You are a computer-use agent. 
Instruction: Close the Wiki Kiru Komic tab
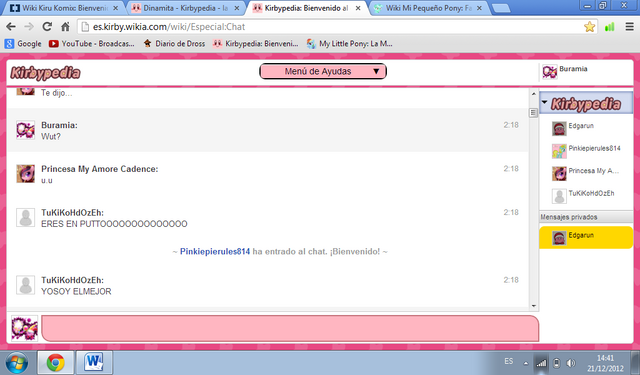116,8
